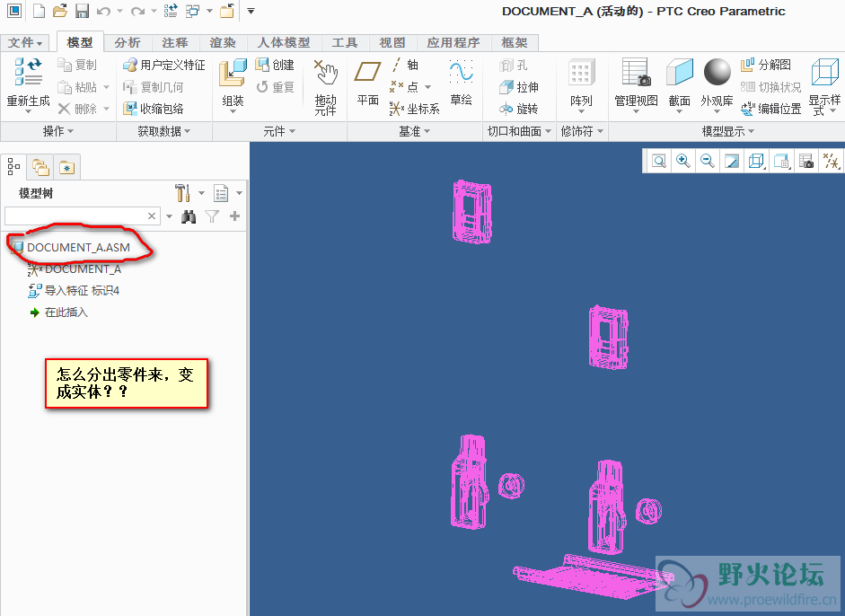Screen dimensions: 845x616
Task: Click Create (创建) component
Action: pos(275,66)
